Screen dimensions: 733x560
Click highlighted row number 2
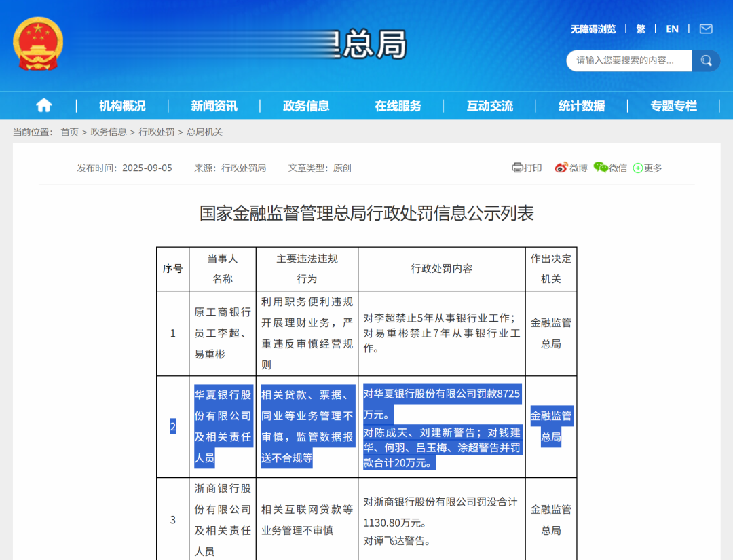click(172, 426)
